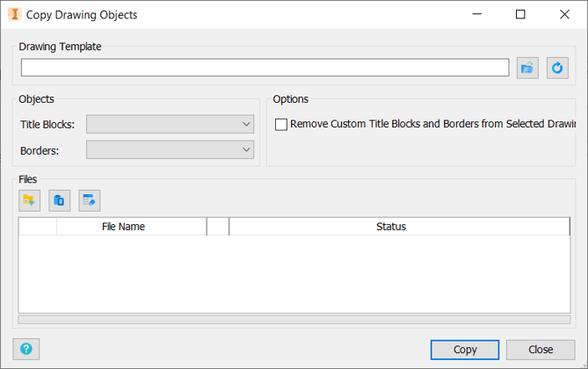This screenshot has height=369, width=588.
Task: Click the Close button at bottom
Action: [x=541, y=350]
